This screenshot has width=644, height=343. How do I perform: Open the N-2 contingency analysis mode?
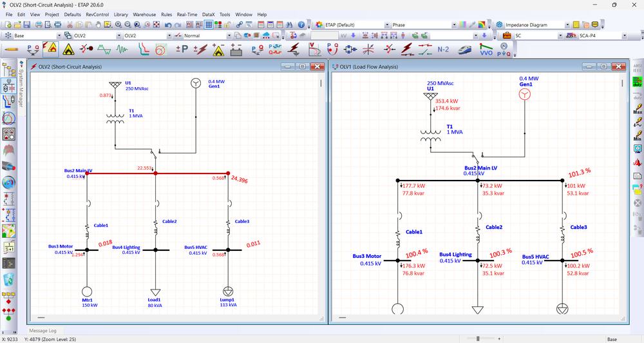click(443, 50)
